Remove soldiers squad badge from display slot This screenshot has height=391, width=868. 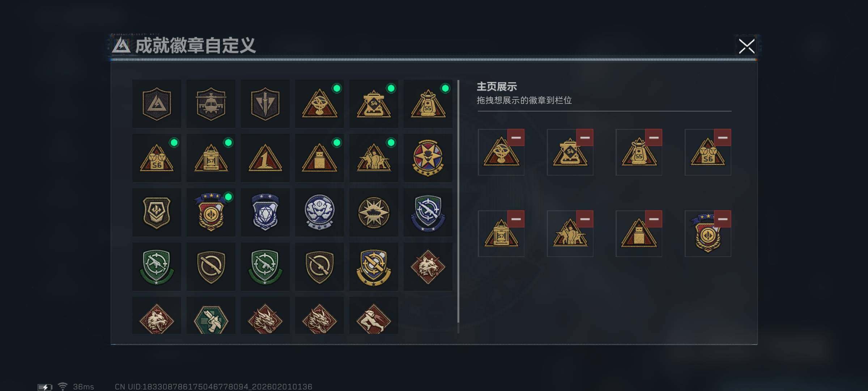point(585,219)
